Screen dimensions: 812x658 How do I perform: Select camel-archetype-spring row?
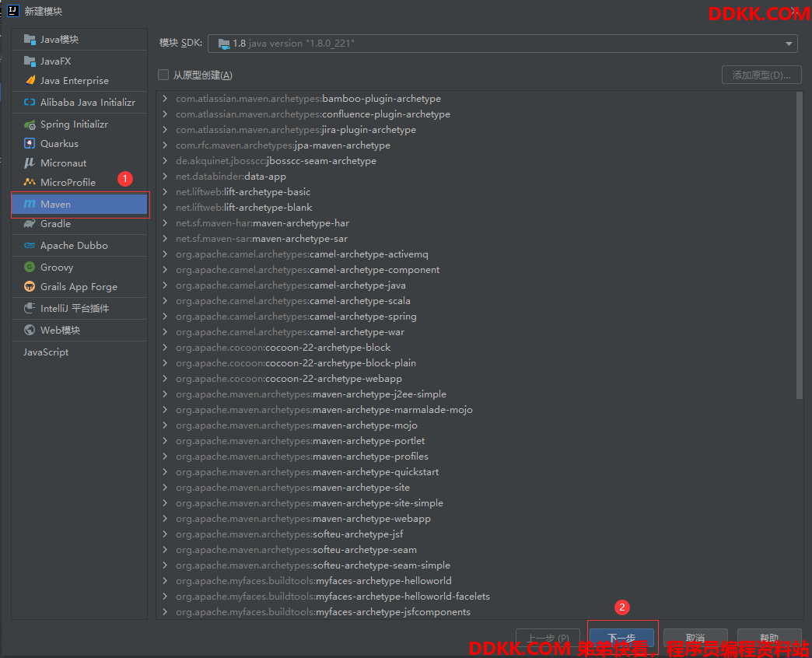click(476, 317)
